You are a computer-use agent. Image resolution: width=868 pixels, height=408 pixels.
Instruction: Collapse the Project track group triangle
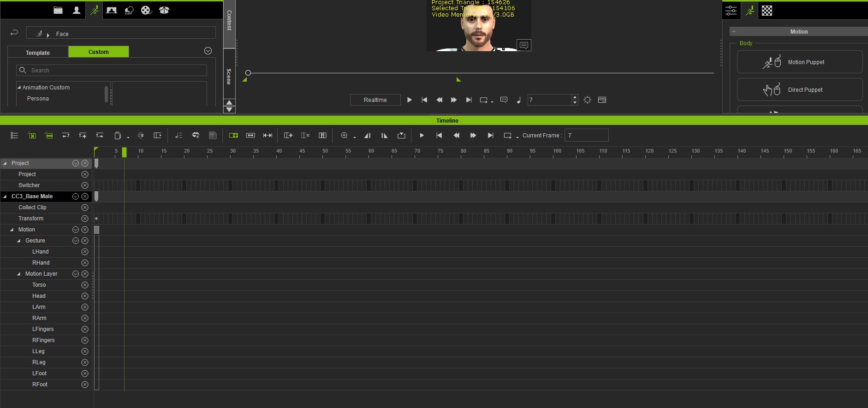click(5, 163)
